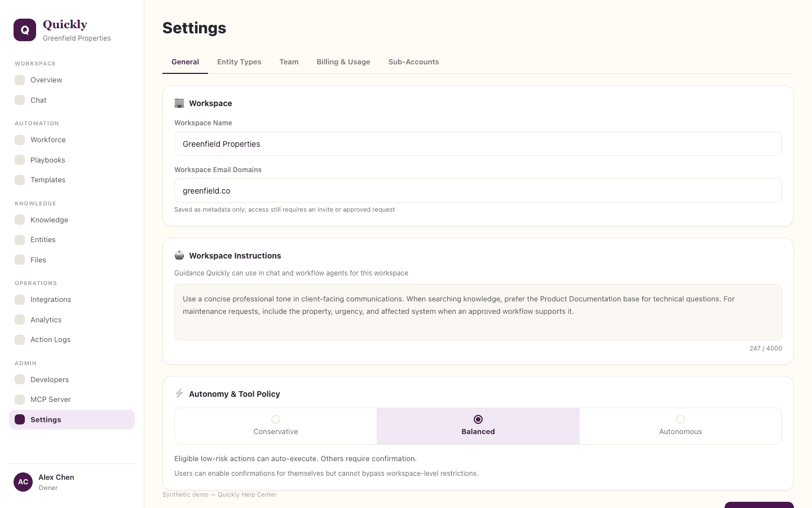812x508 pixels.
Task: Click the Greenfield Properties workspace subtitle
Action: [77, 38]
